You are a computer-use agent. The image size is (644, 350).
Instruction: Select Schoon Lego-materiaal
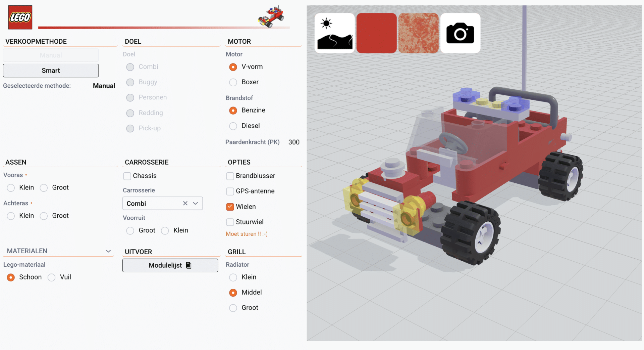(11, 277)
